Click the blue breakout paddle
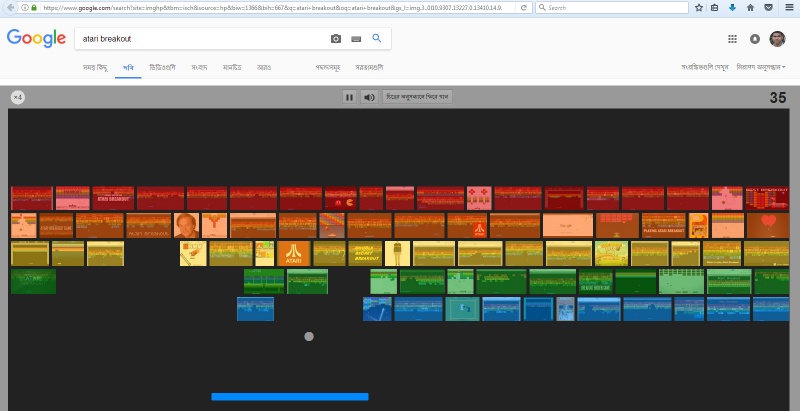Viewport: 800px width, 411px height. click(290, 397)
